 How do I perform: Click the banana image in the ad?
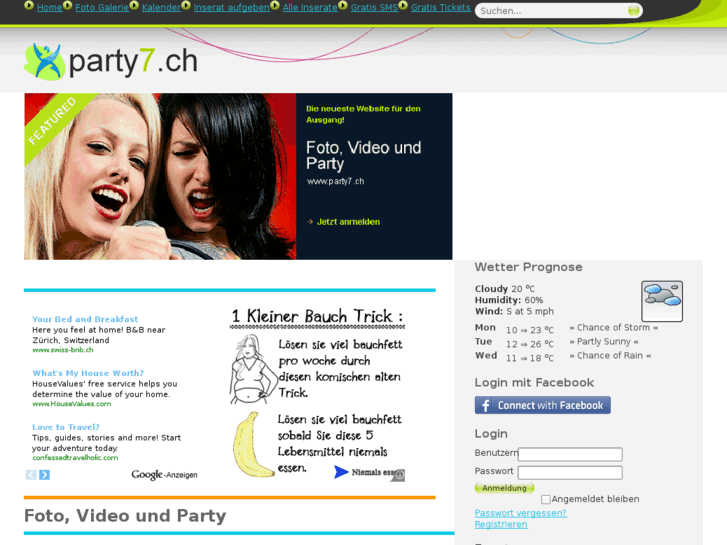click(253, 445)
